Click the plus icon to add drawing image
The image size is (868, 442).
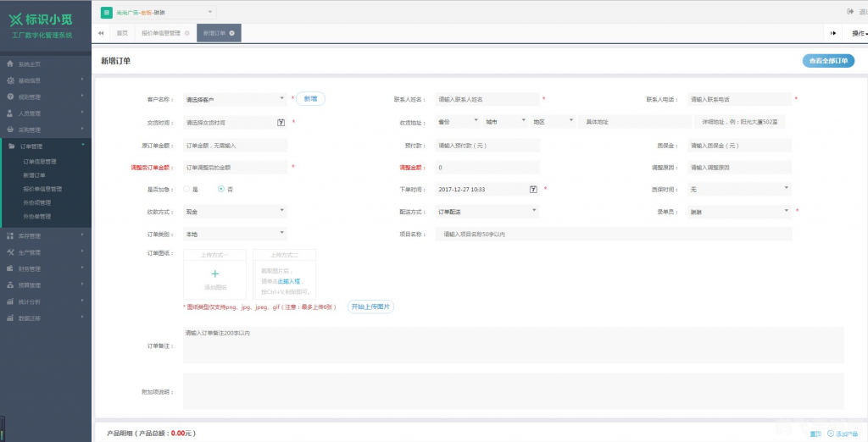[214, 273]
